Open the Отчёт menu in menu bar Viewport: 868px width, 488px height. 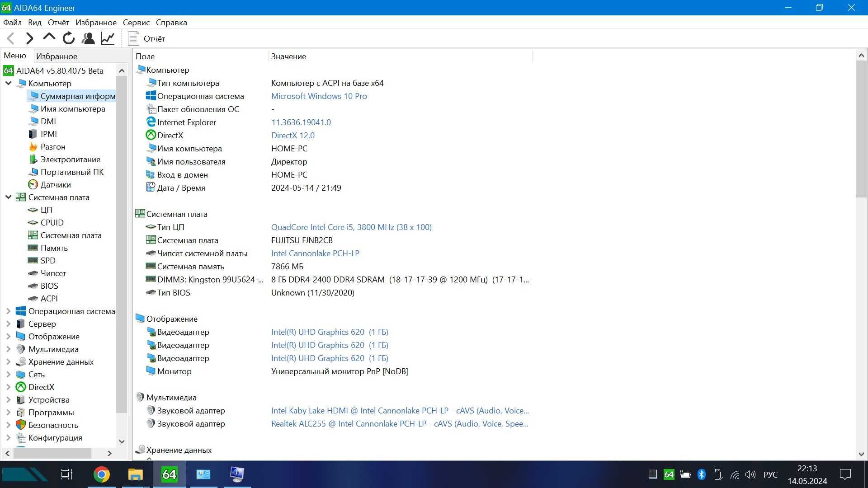58,23
